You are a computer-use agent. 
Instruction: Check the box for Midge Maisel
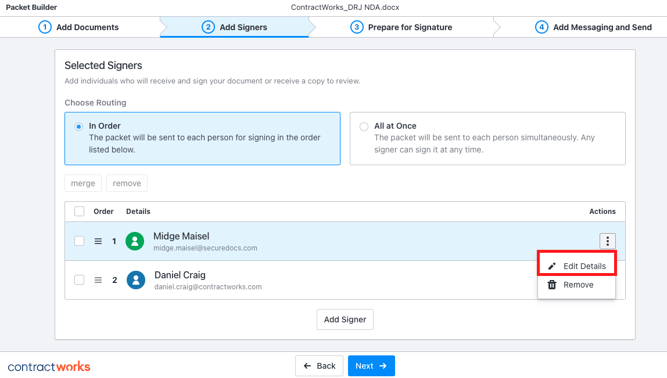(79, 241)
